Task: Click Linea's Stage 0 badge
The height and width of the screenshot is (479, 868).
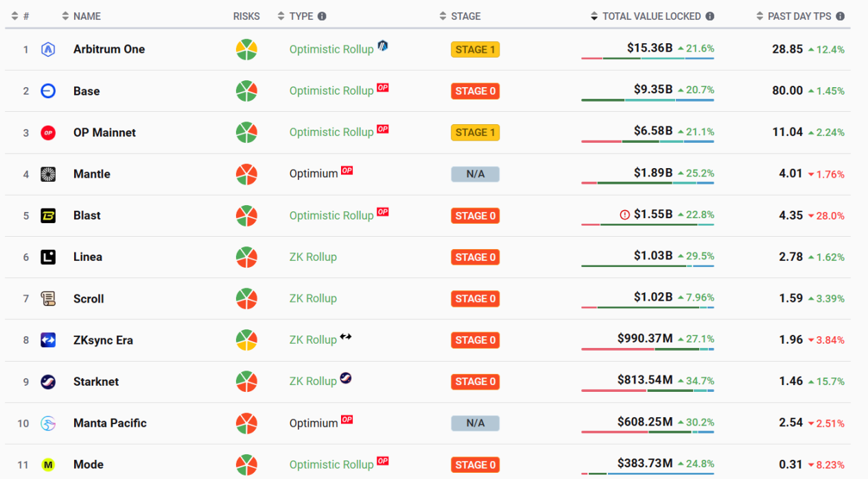Action: click(475, 257)
